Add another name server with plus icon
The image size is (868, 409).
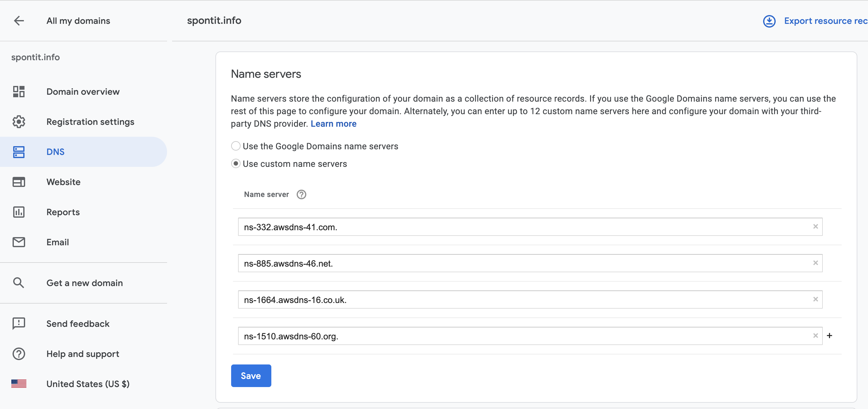pos(830,336)
